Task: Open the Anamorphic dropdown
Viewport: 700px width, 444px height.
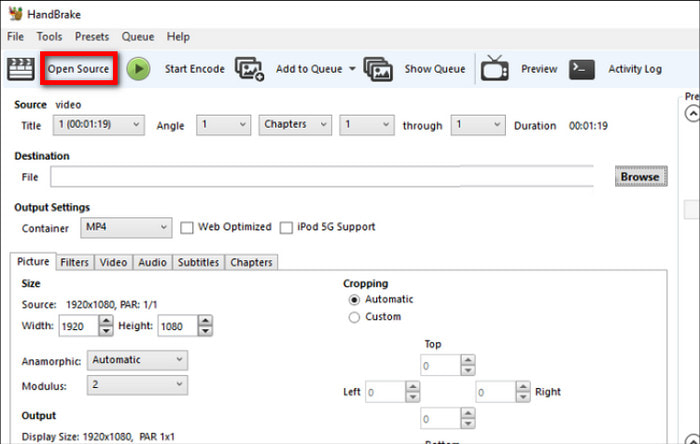Action: pos(137,360)
